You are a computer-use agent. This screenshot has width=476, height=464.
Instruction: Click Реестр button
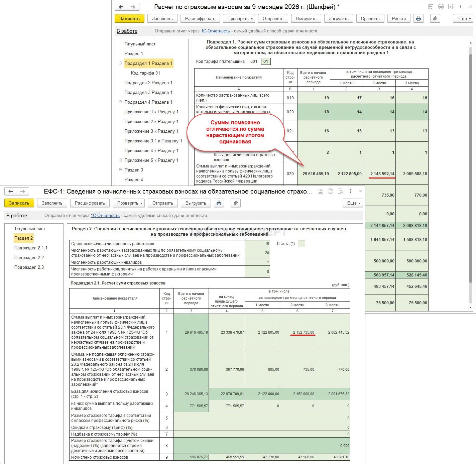[399, 18]
